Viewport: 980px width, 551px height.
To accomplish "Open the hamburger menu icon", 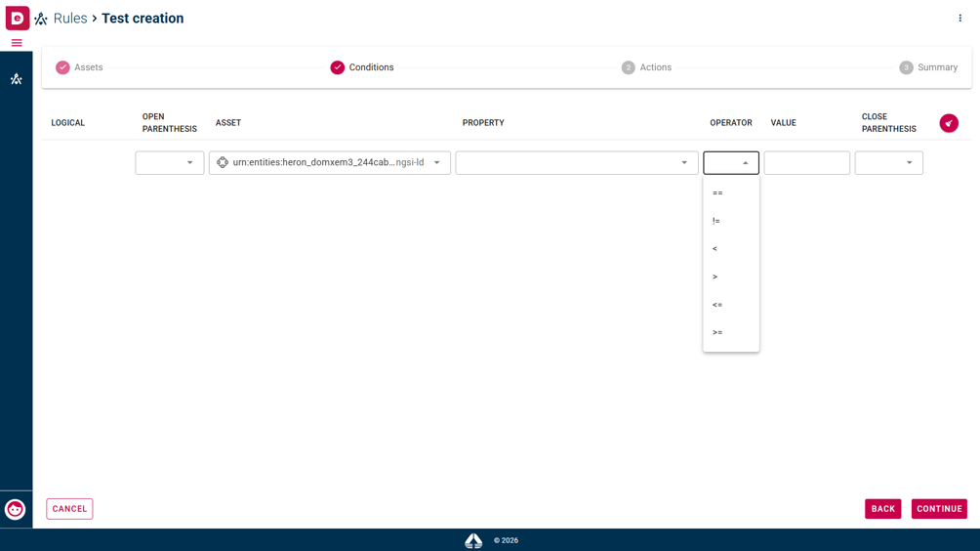I will click(x=17, y=43).
